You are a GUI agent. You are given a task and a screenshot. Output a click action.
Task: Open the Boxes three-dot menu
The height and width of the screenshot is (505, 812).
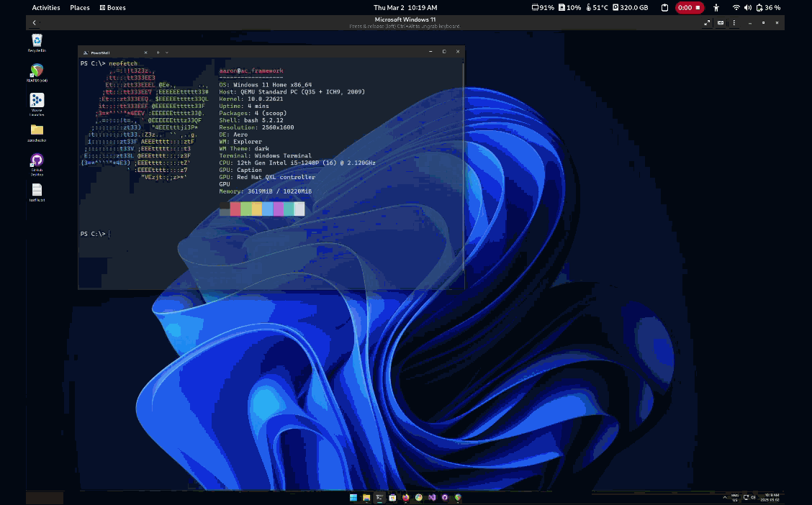[x=734, y=23]
